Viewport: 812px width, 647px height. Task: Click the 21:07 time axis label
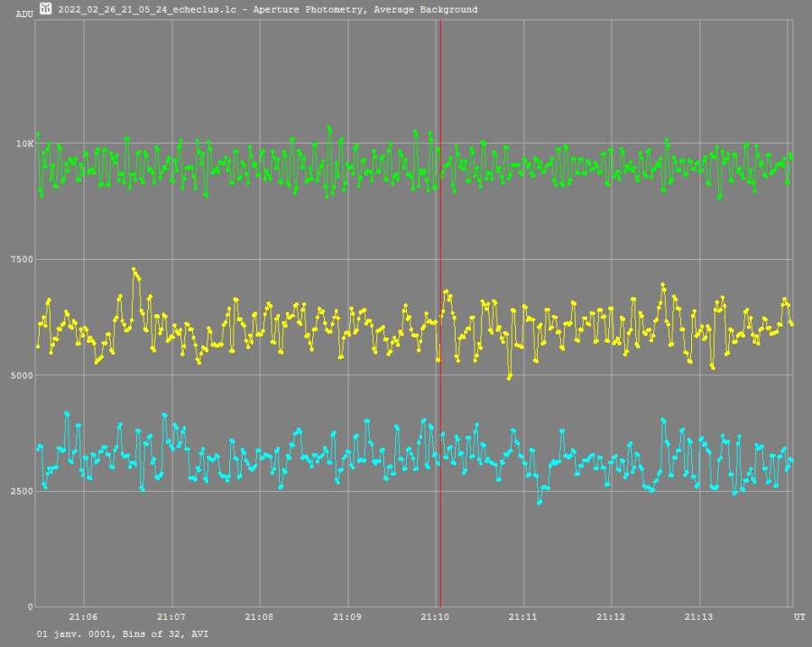click(171, 617)
